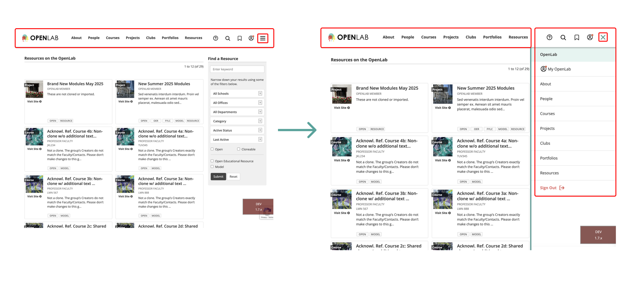Open the hamburger menu icon
644x285 pixels.
(x=262, y=38)
